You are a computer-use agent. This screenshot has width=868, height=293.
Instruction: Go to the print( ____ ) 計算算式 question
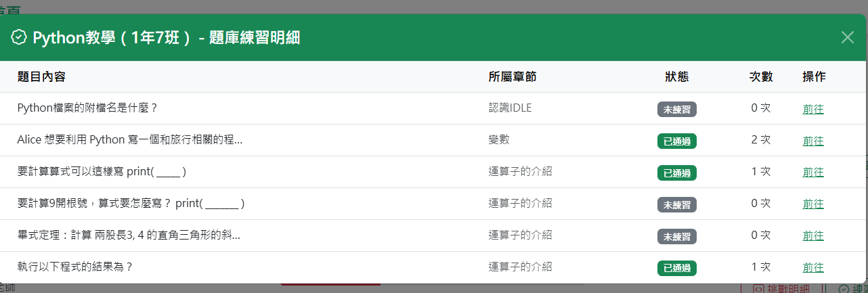click(813, 173)
